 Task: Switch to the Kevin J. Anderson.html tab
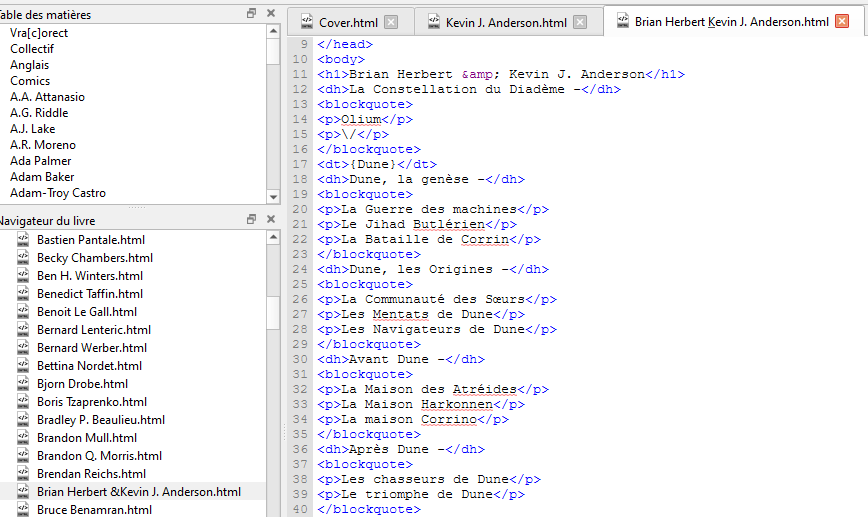click(x=508, y=22)
